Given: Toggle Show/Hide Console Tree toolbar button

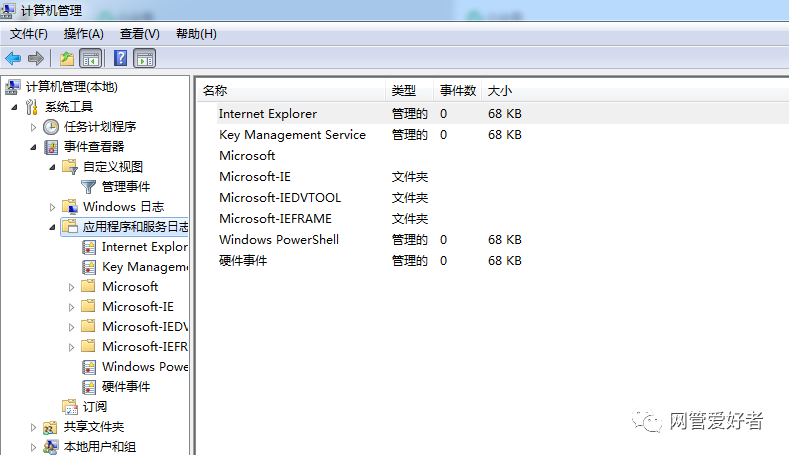Looking at the screenshot, I should [x=90, y=58].
